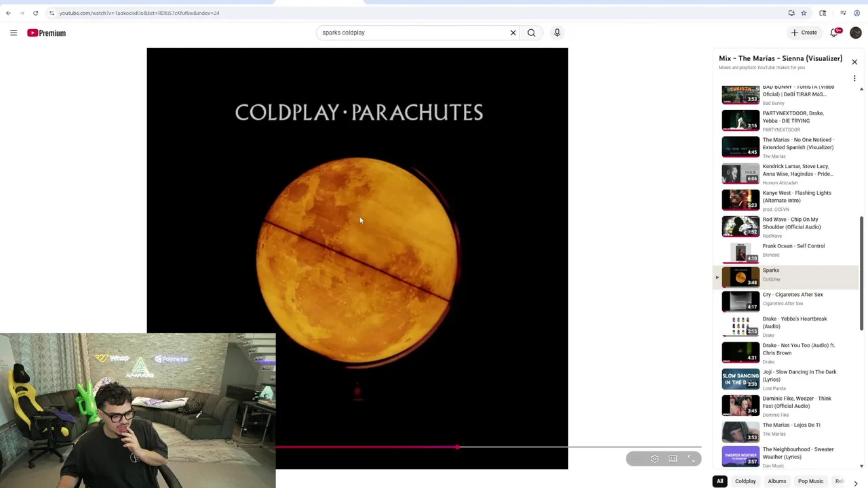Viewport: 868px width, 488px height.
Task: Play Drake Yebba's Heartbreak audio
Action: point(787,326)
